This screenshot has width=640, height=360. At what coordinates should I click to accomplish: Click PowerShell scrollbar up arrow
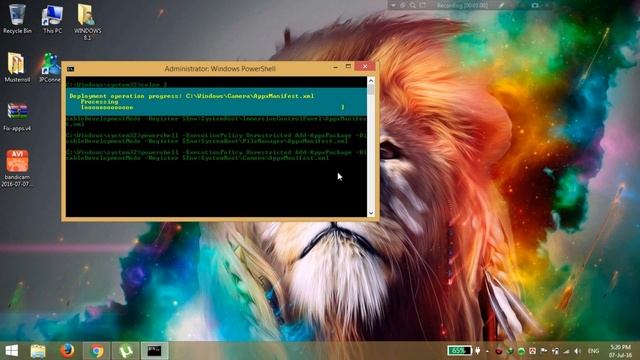(x=371, y=80)
